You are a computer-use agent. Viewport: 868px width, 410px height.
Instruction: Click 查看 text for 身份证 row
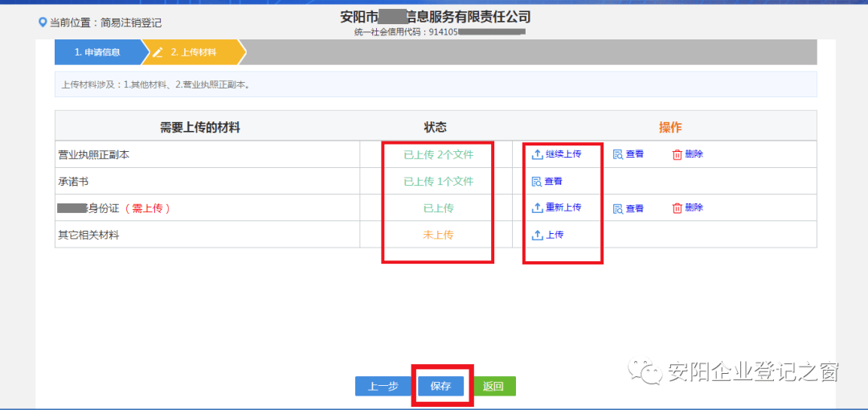coord(635,208)
